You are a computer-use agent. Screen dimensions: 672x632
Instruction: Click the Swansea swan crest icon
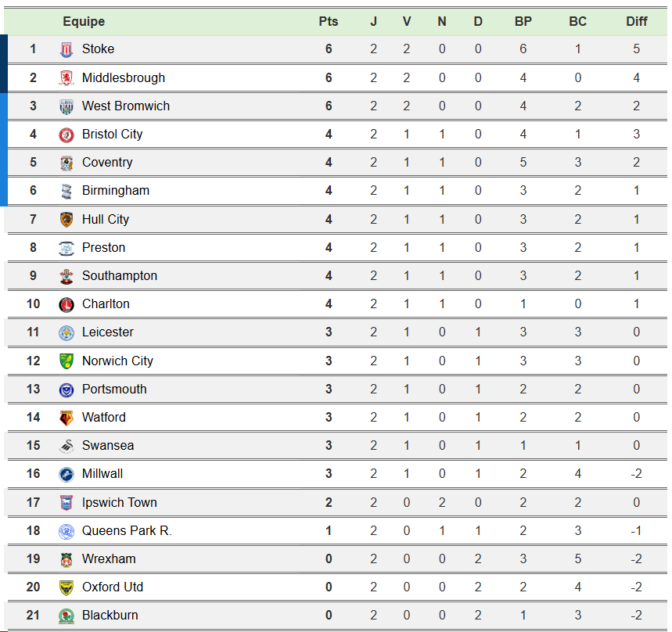pyautogui.click(x=66, y=446)
